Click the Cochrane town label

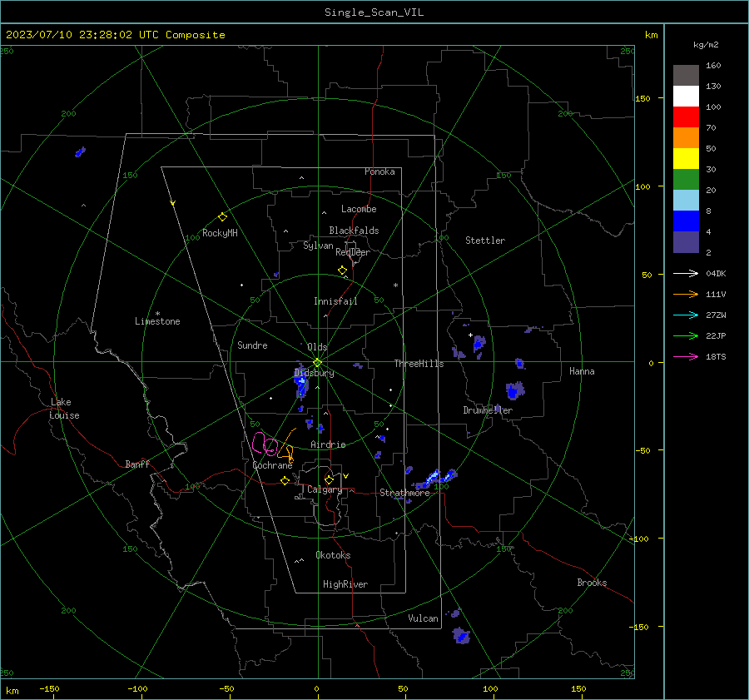pyautogui.click(x=272, y=465)
